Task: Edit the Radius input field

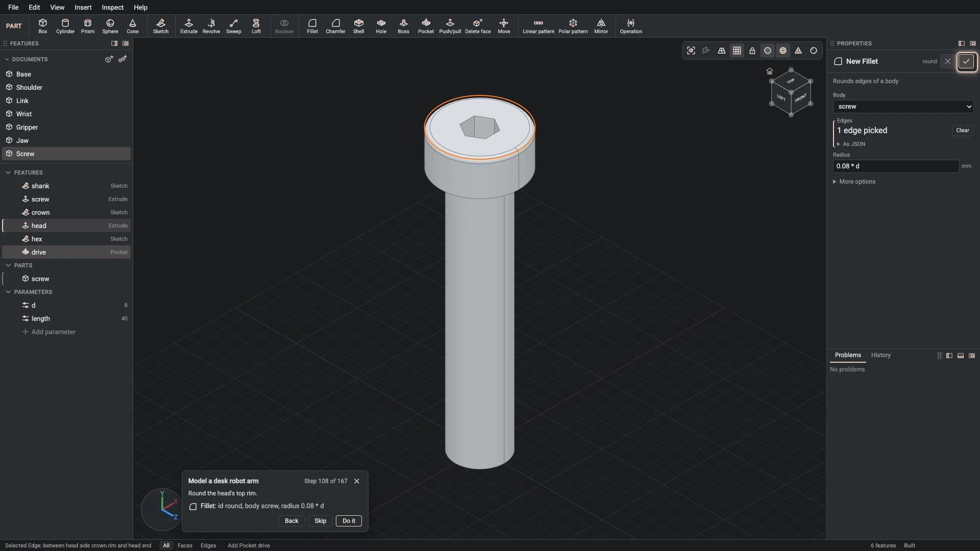Action: point(896,166)
